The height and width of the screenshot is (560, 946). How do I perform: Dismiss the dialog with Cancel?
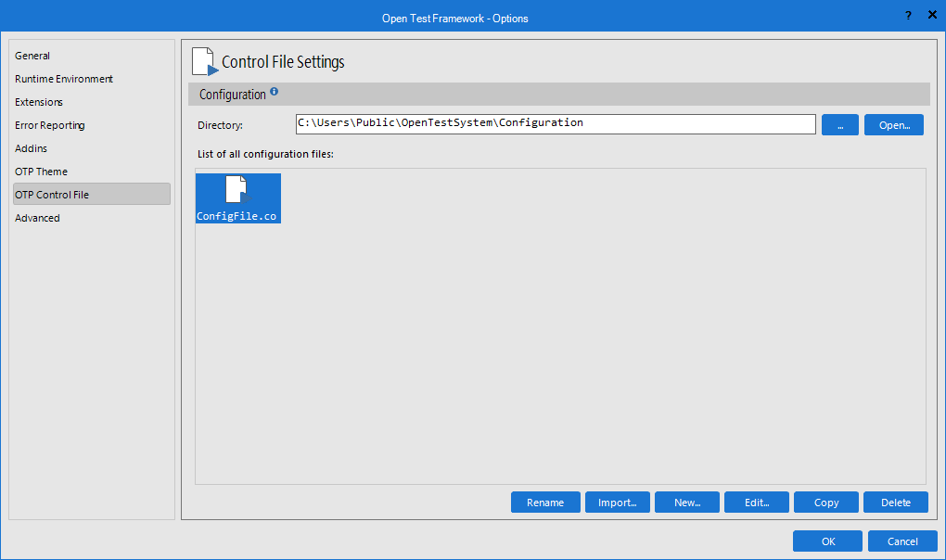[x=901, y=541]
